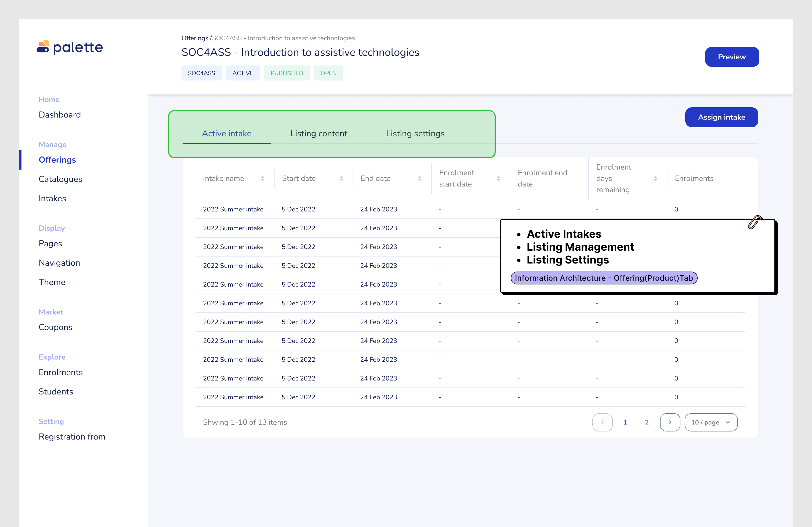This screenshot has width=812, height=527.
Task: Open Pages in sidebar
Action: point(50,244)
